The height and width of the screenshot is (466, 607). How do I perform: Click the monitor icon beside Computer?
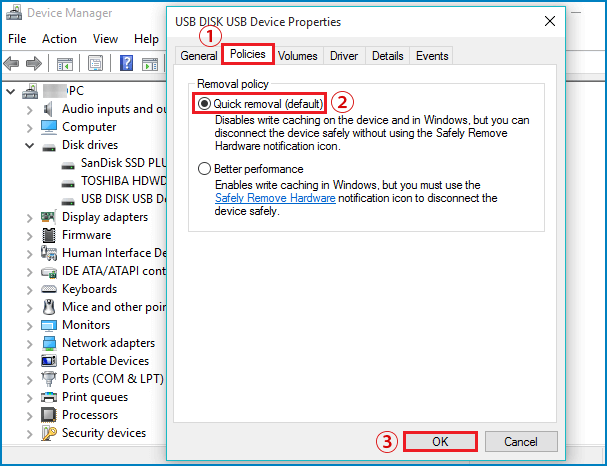pyautogui.click(x=49, y=127)
